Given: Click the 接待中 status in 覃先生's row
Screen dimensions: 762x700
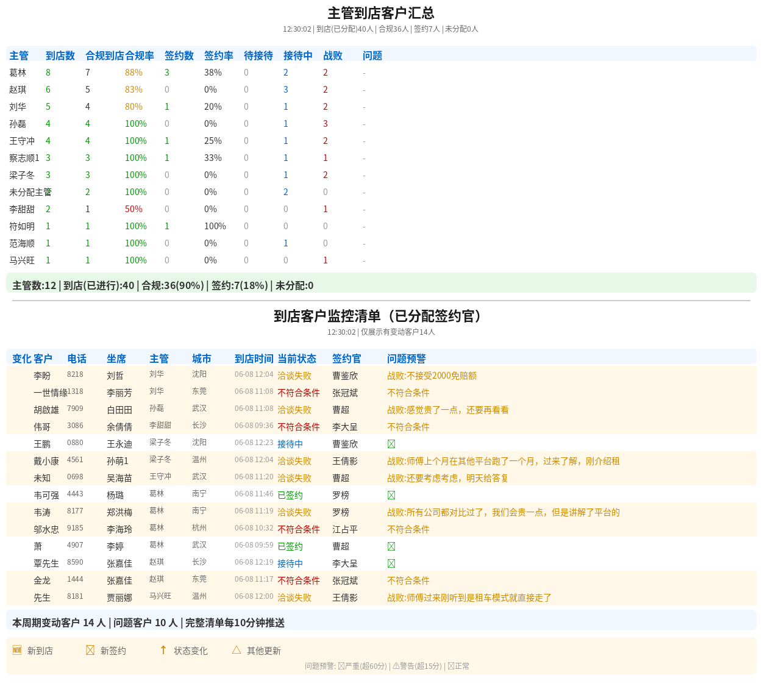Looking at the screenshot, I should (x=290, y=564).
